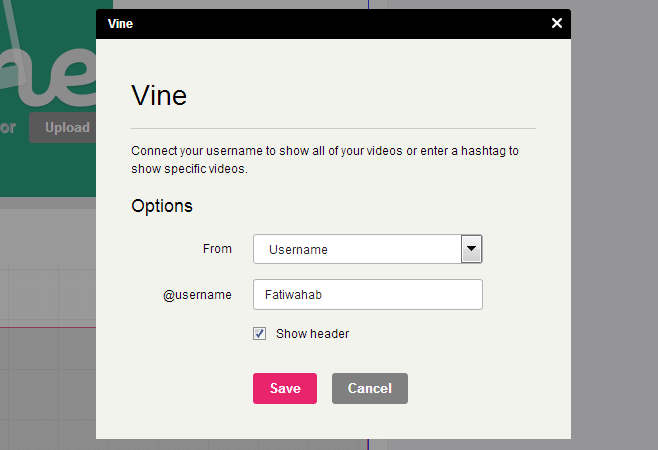The height and width of the screenshot is (450, 658).
Task: Click the Show header label text
Action: click(313, 334)
